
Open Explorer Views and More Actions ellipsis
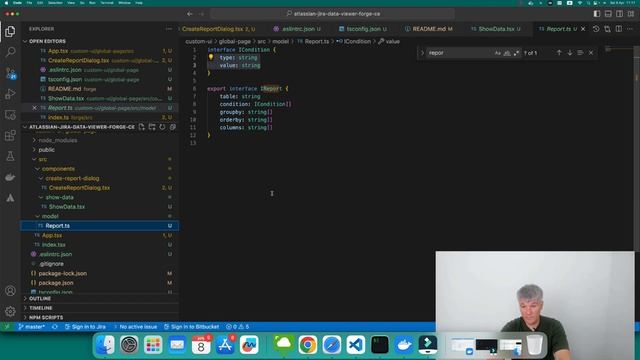coord(169,29)
